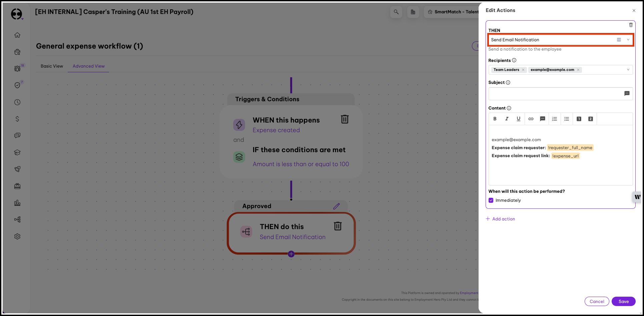Open the Send Email Notification action dropdown
644x316 pixels.
(628, 40)
